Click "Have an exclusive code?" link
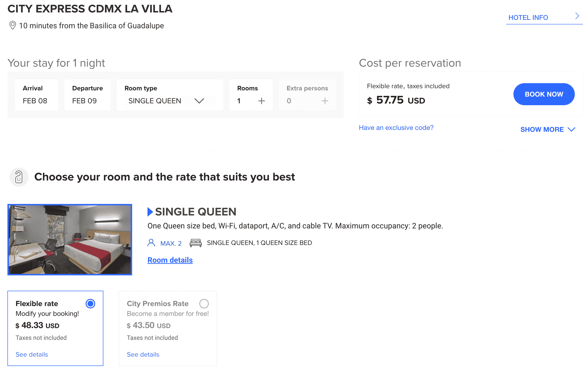Image resolution: width=588 pixels, height=371 pixels. click(396, 128)
